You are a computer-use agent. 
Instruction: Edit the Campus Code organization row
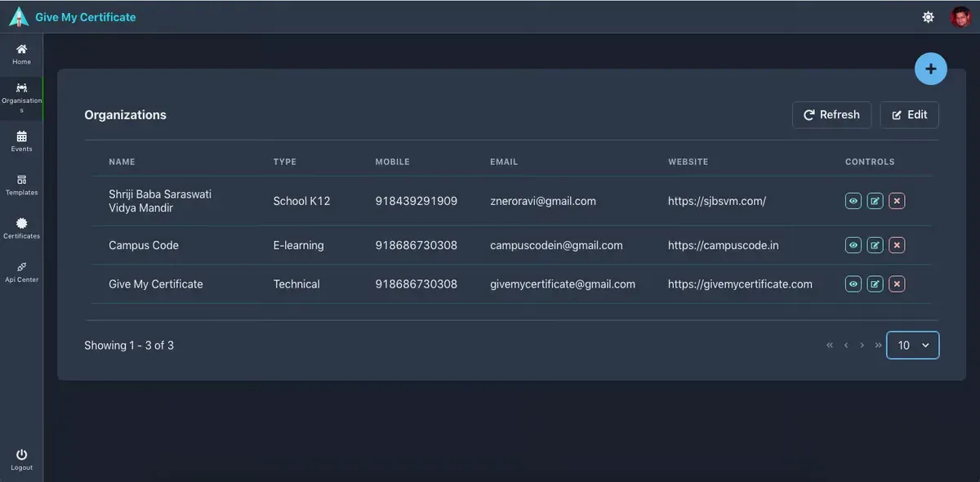point(875,245)
